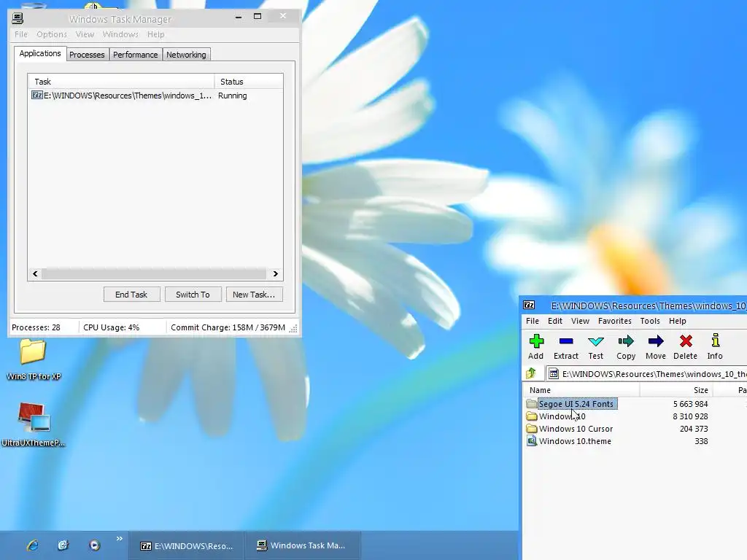Click right arrow of task list scrollbar
The width and height of the screenshot is (747, 560).
[x=275, y=274]
